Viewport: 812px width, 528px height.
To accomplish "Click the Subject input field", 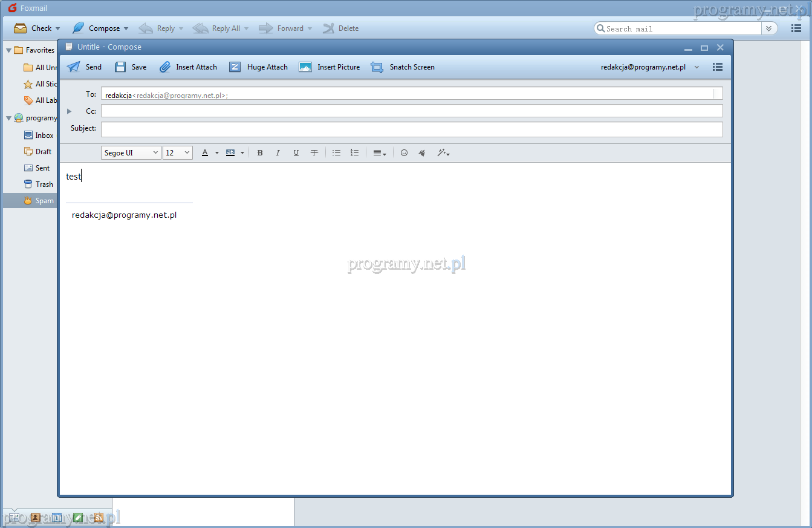I will click(411, 129).
